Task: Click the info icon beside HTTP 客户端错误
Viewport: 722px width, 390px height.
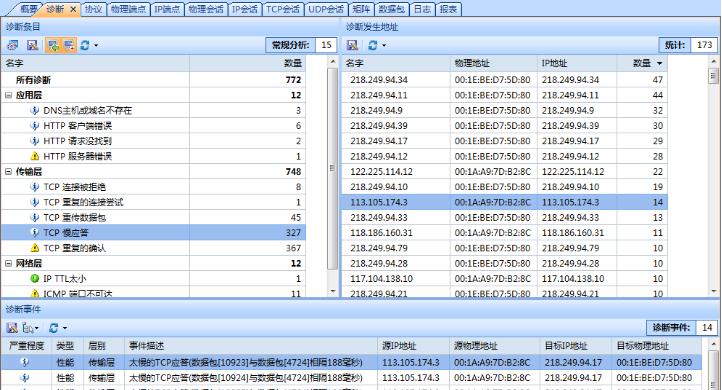Action: pos(34,126)
